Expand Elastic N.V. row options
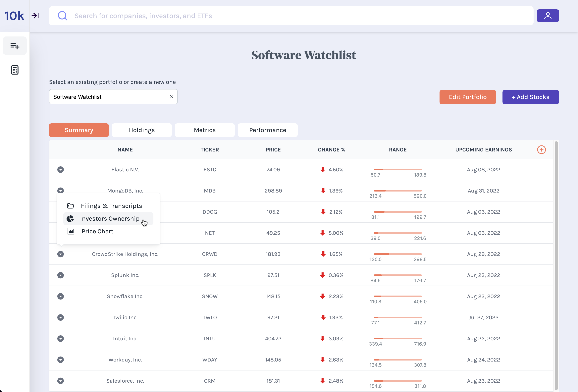578x392 pixels. (60, 170)
